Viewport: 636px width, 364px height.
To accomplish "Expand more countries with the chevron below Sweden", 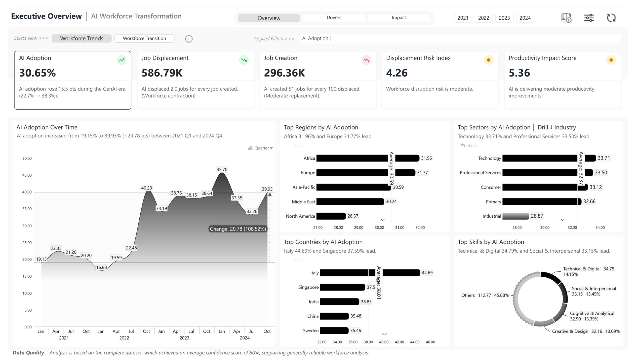I will [384, 334].
